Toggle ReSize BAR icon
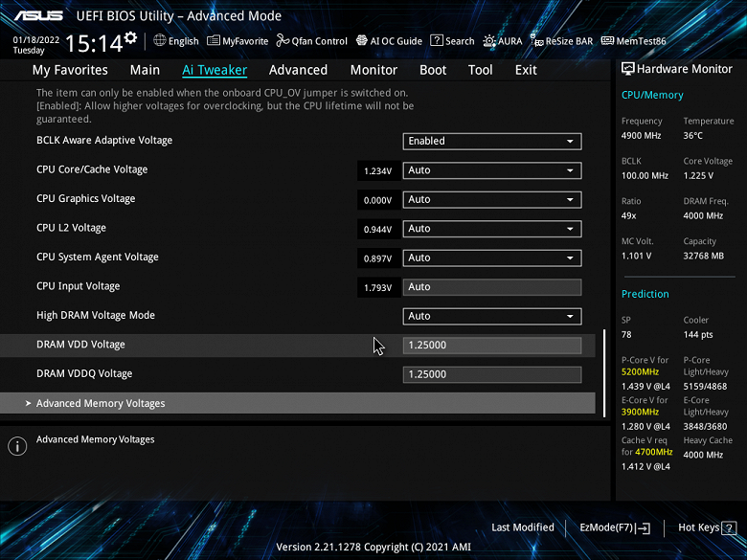Image resolution: width=747 pixels, height=560 pixels. point(537,41)
